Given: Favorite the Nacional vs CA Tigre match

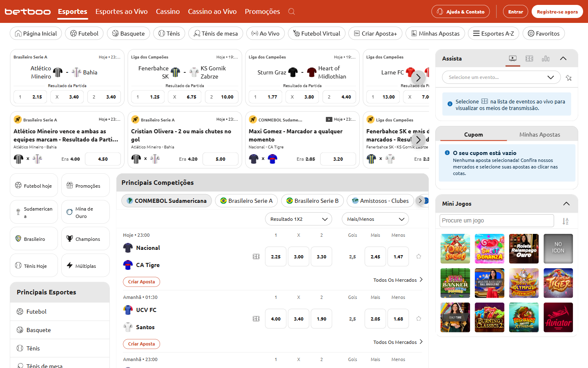Looking at the screenshot, I should [419, 256].
